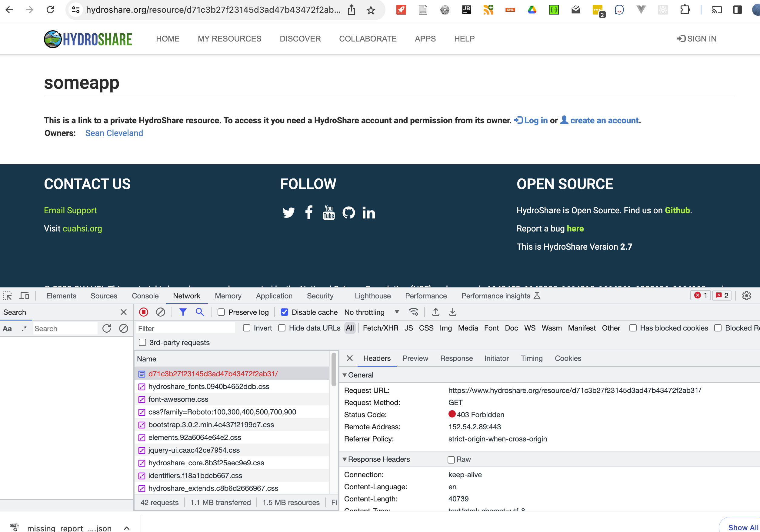Check the Has blocked cookies checkbox

click(633, 328)
